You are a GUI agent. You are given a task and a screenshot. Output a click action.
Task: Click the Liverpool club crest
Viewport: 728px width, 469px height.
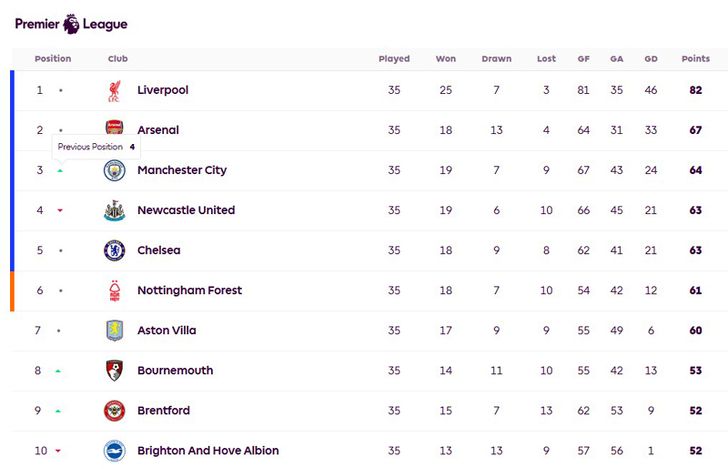tap(114, 91)
